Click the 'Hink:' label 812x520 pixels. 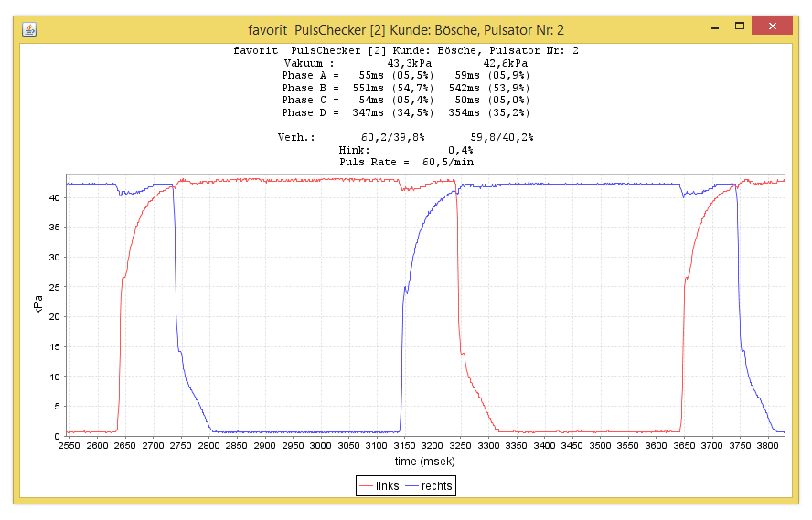click(x=354, y=150)
